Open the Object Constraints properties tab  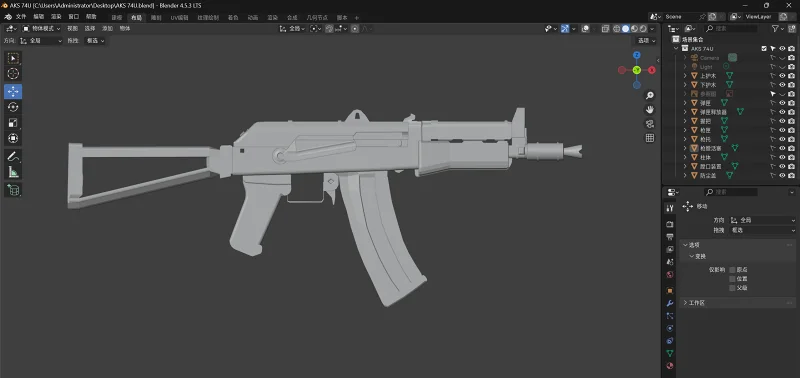click(x=670, y=341)
